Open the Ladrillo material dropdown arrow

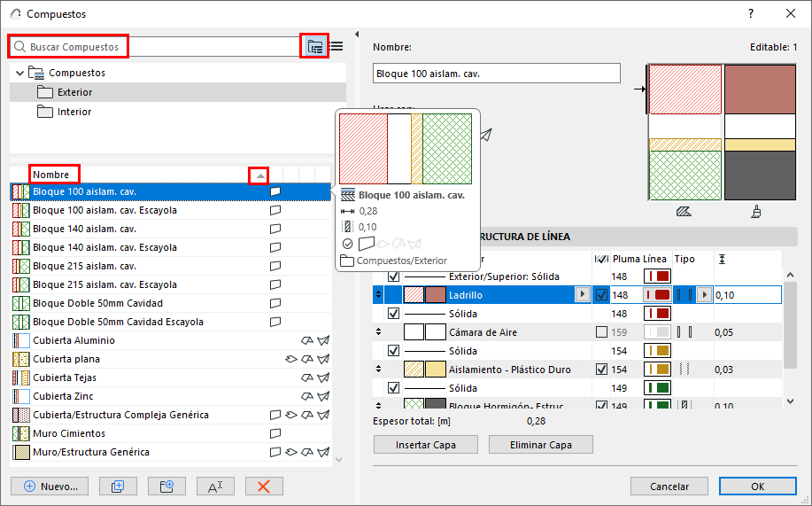[x=583, y=294]
